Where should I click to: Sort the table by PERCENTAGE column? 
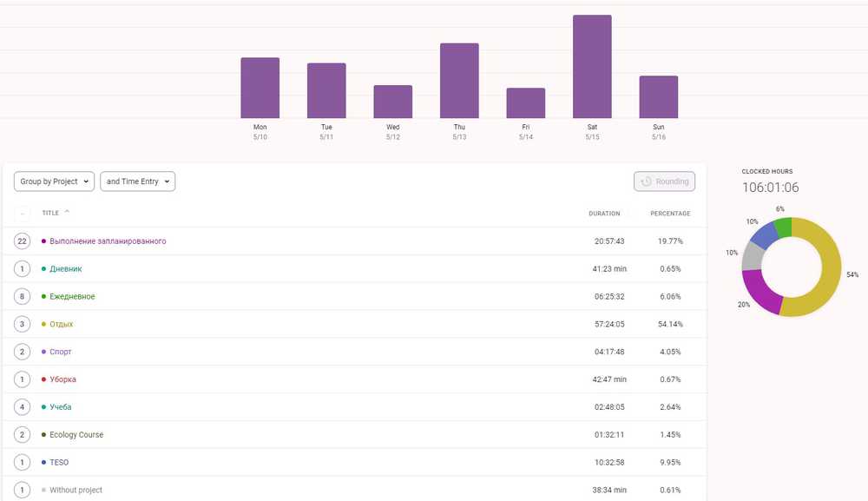pos(670,214)
